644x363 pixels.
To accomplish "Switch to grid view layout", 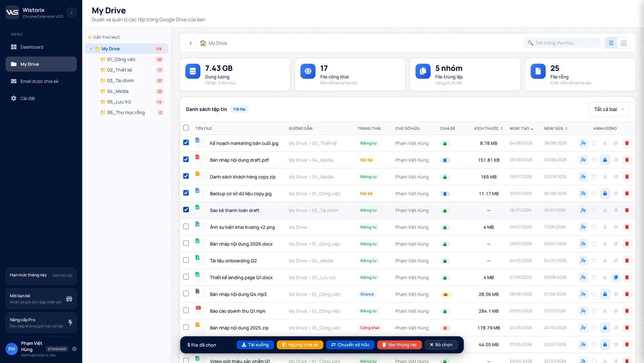I will click(x=623, y=43).
